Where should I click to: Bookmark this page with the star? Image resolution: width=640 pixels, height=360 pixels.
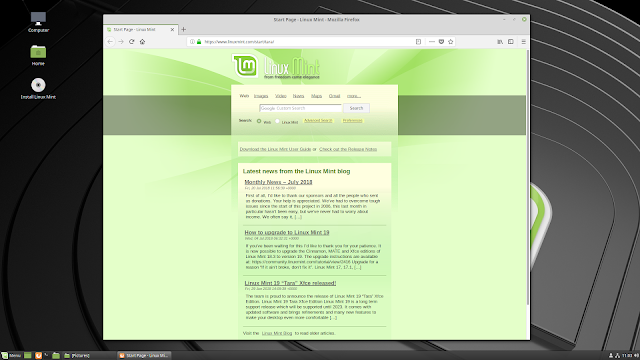pos(451,42)
